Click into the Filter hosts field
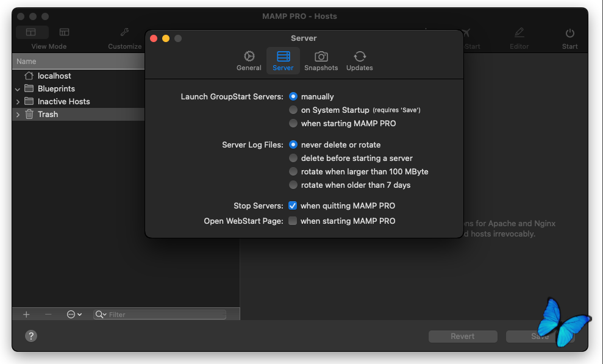The image size is (603, 364). [160, 315]
